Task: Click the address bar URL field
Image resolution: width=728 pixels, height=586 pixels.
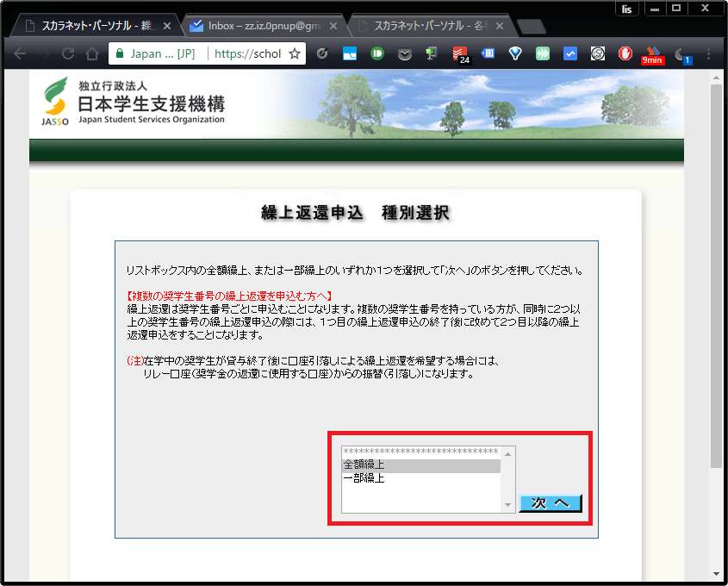Action: (247, 54)
